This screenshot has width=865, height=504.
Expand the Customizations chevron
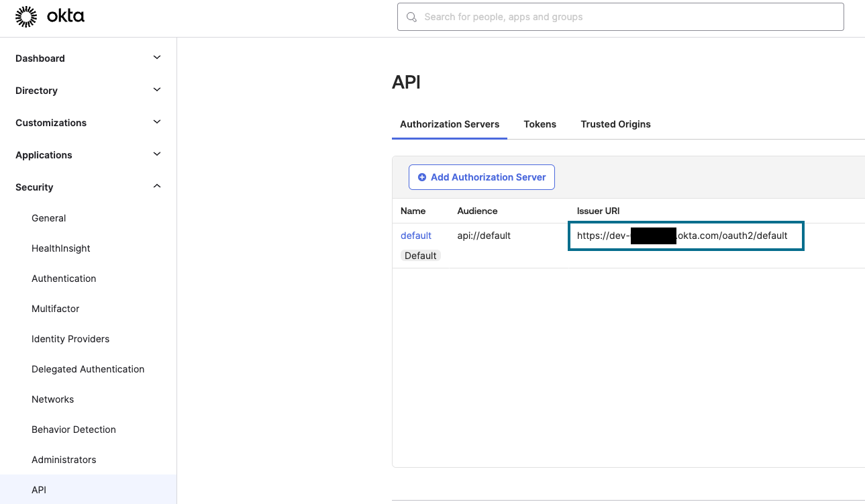pos(157,122)
